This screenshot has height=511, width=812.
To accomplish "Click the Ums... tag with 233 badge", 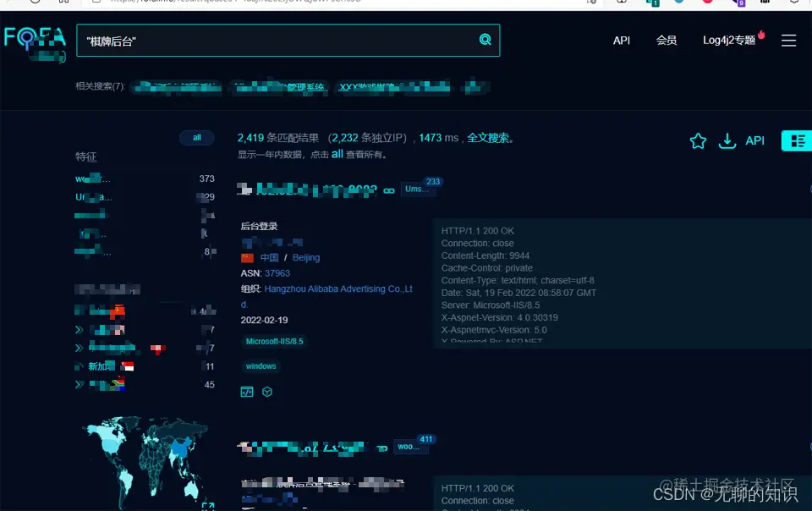I will click(x=417, y=189).
